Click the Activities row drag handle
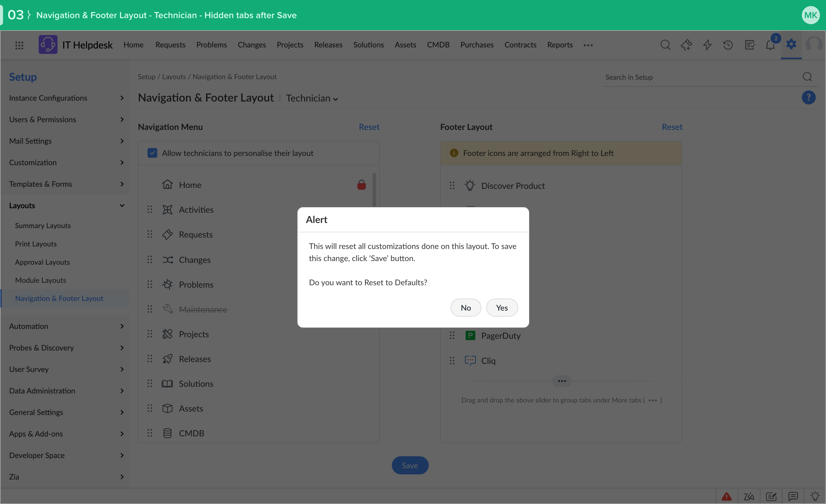Screen dimensions: 826x504 (150, 209)
